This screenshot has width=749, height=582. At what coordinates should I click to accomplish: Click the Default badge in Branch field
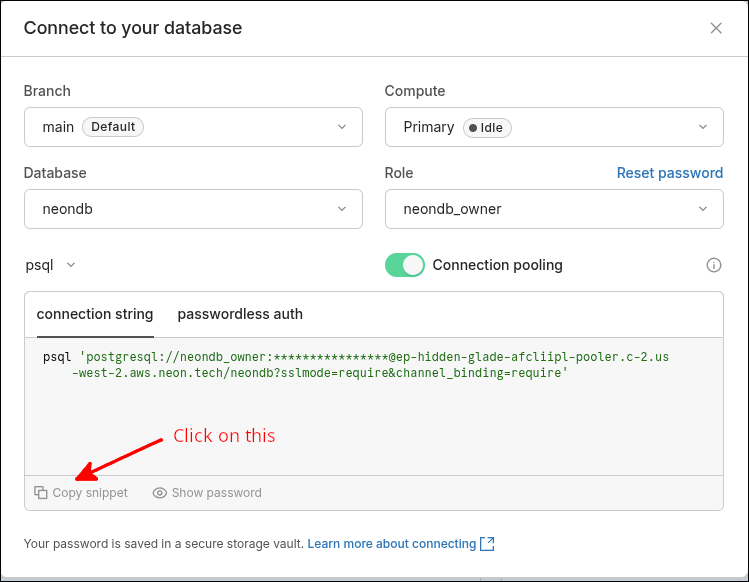[113, 127]
